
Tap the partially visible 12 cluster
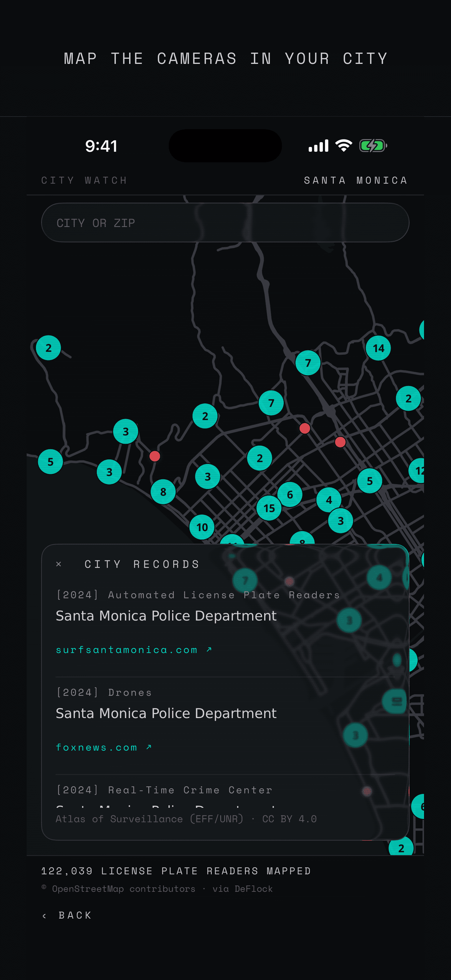417,471
